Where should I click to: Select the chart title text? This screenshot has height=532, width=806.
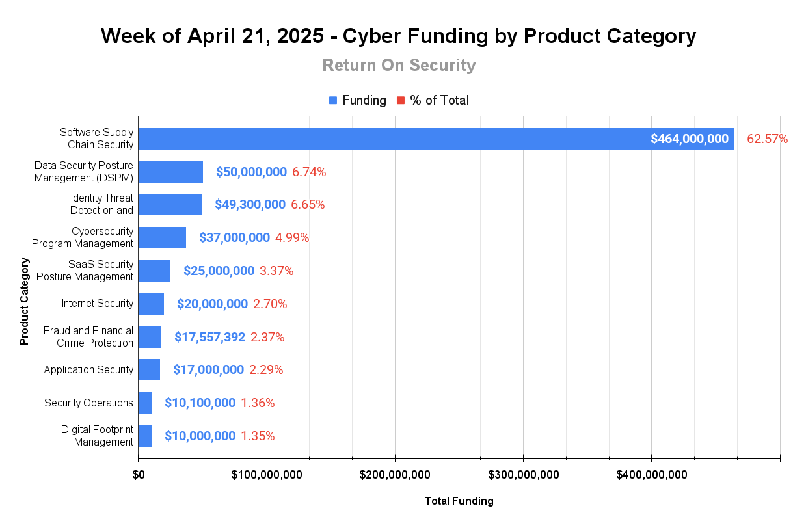[399, 36]
